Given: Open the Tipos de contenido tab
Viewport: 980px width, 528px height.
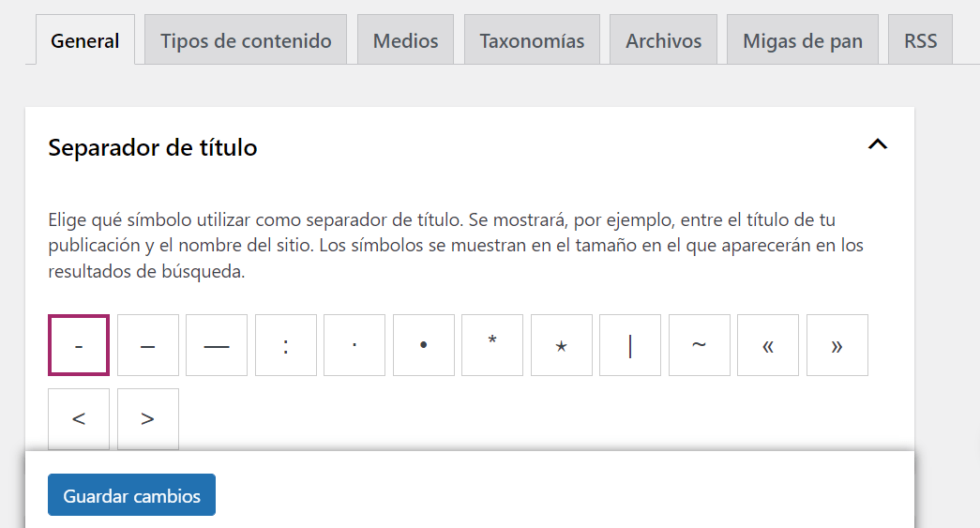Looking at the screenshot, I should pos(246,40).
